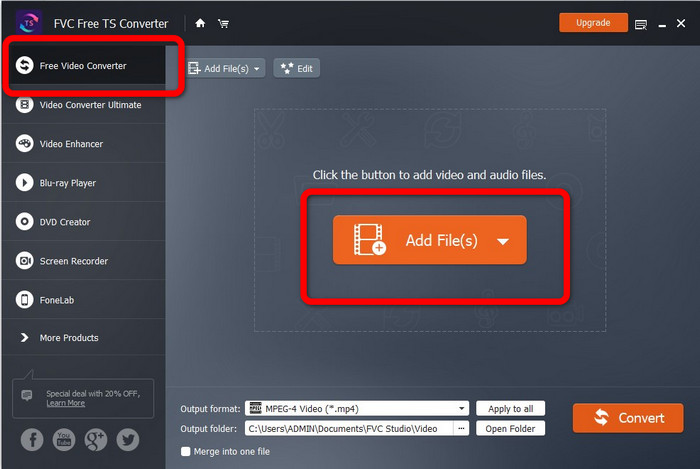This screenshot has width=700, height=469.
Task: Choose DVD Creator in the sidebar
Action: 84,222
